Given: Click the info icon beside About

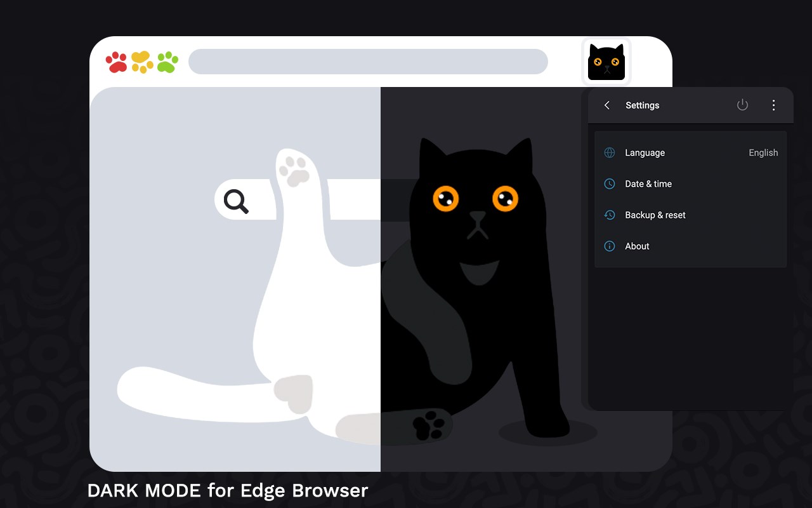Looking at the screenshot, I should [610, 246].
